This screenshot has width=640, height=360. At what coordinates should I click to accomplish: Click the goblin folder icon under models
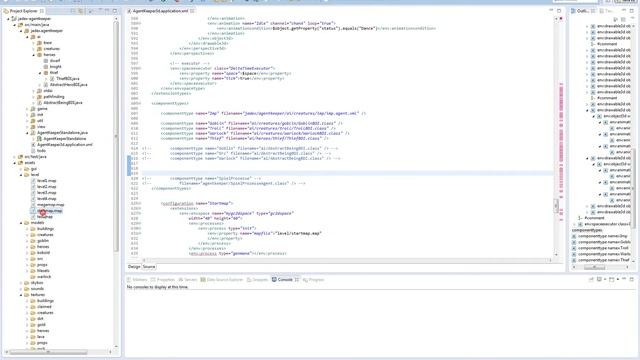pos(33,241)
